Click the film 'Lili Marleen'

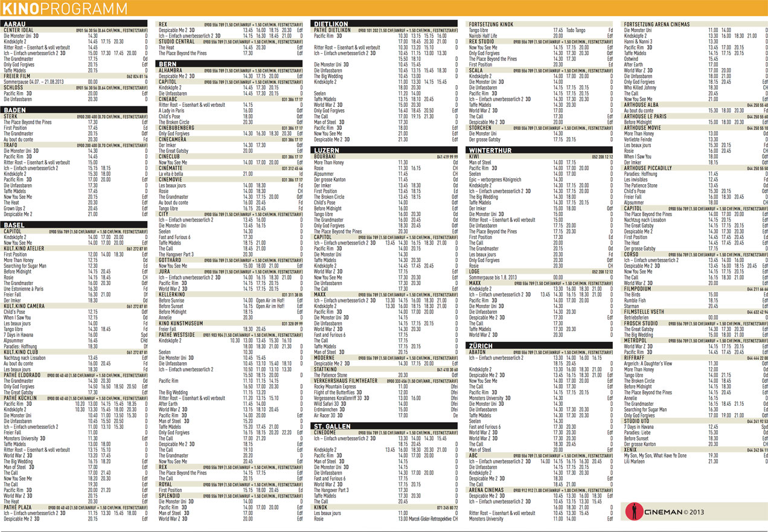pos(635,461)
